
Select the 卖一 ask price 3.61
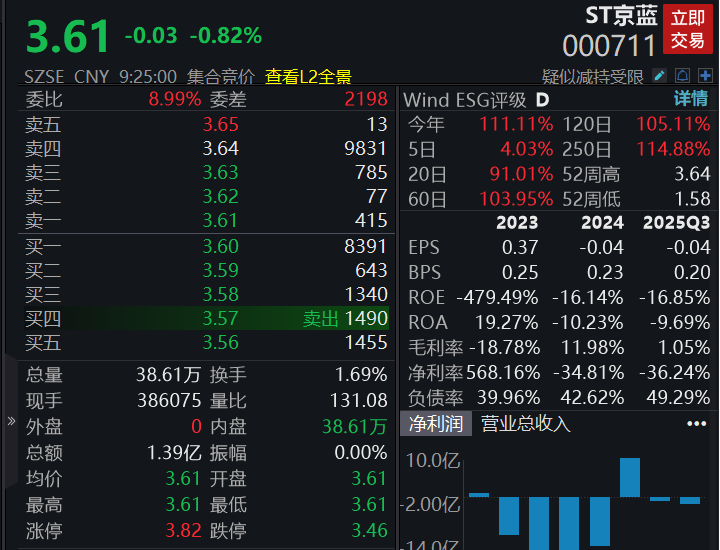220,220
